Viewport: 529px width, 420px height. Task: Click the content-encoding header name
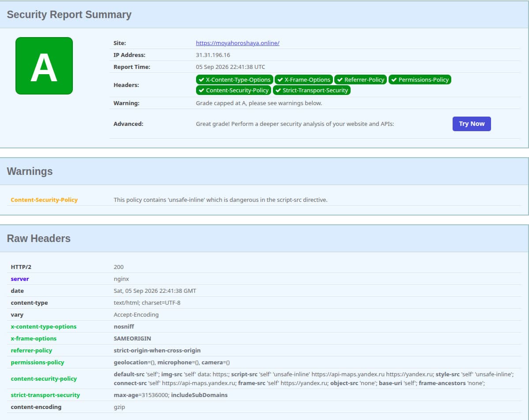click(36, 407)
